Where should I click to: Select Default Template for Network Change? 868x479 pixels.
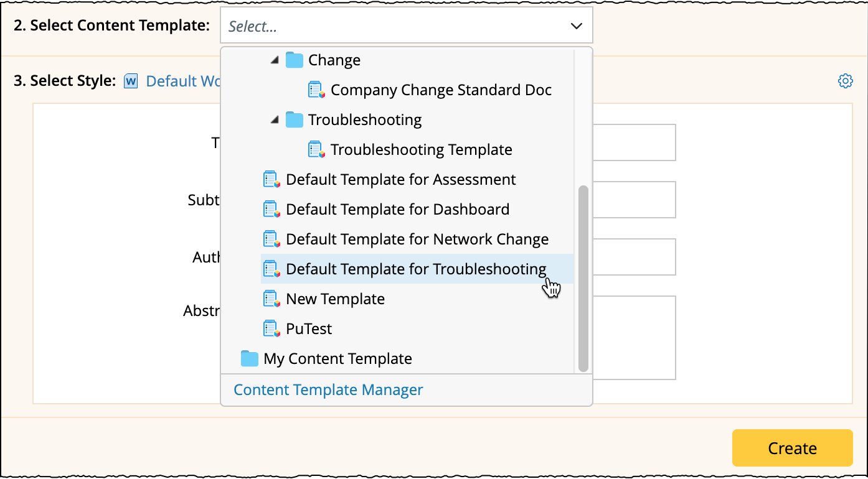417,239
